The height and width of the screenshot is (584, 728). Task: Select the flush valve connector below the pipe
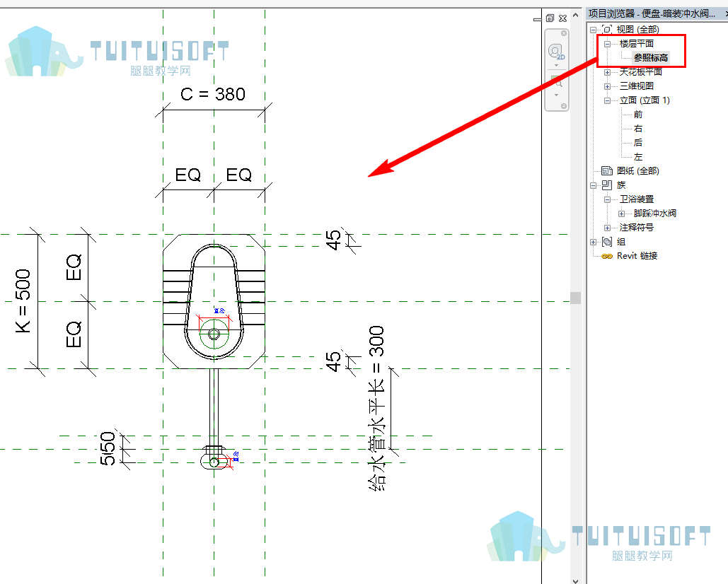pyautogui.click(x=214, y=457)
